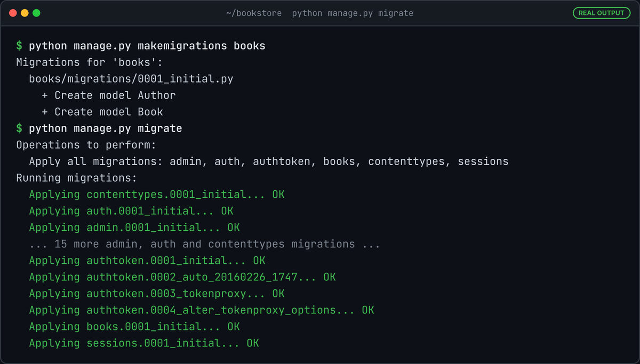Click 'Applying authtoken.0003_tokenproxy... OK' line
The image size is (640, 364).
coord(157,294)
